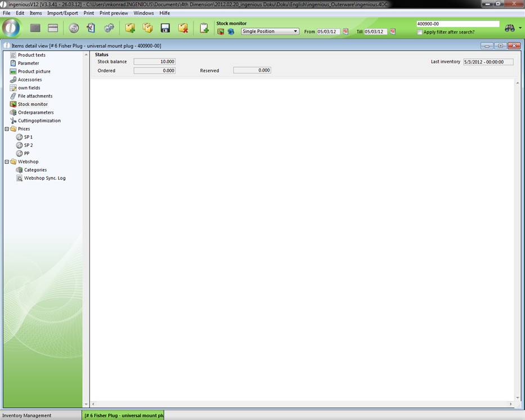The image size is (525, 420).
Task: Collapse the Prices tree folder
Action: point(7,129)
